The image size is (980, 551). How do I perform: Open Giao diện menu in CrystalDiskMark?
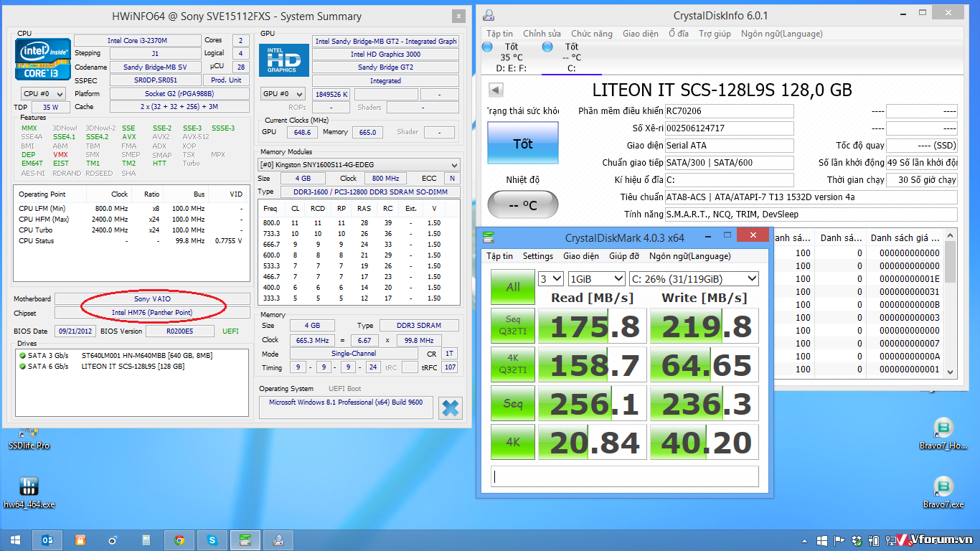click(x=581, y=256)
